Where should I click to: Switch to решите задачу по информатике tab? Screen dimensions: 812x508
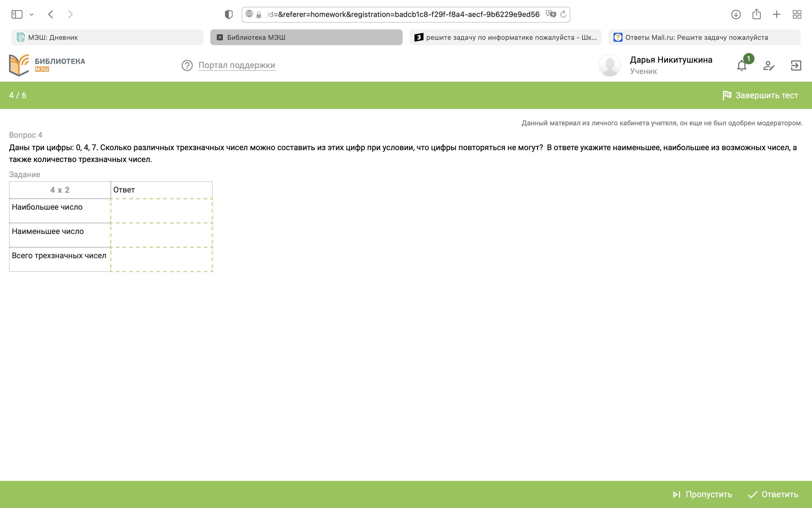(505, 37)
